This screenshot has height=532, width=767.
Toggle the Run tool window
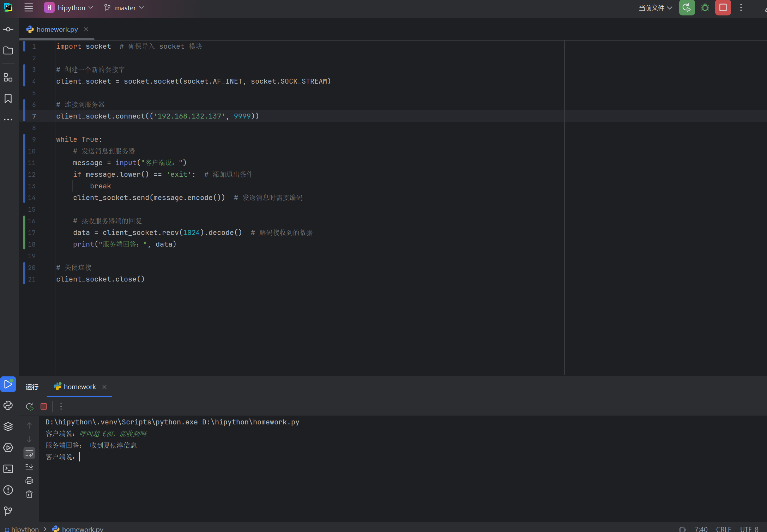[x=8, y=384]
